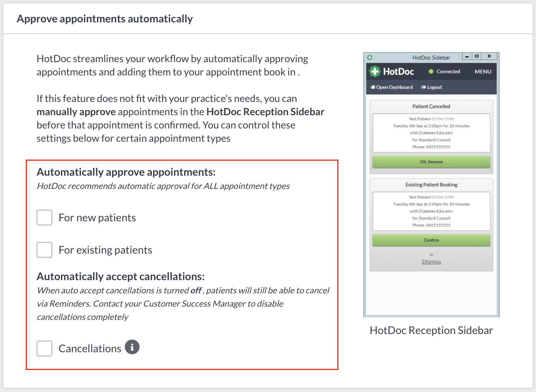Open the MENU in HotDoc Sidebar
The width and height of the screenshot is (536, 392).
click(x=483, y=72)
